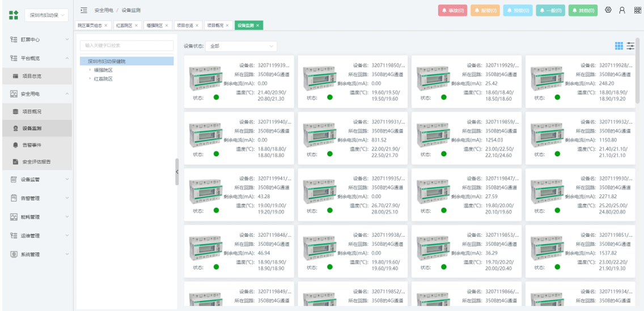Expand the 告警管理 menu chevron

67,198
